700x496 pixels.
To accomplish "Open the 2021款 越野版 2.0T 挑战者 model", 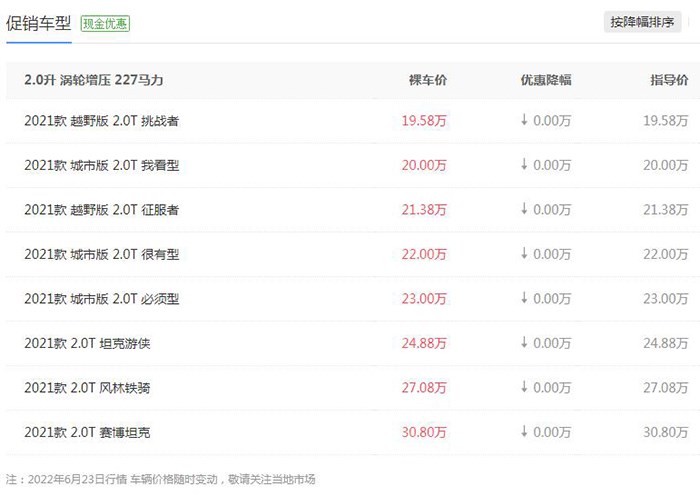I will [x=102, y=121].
